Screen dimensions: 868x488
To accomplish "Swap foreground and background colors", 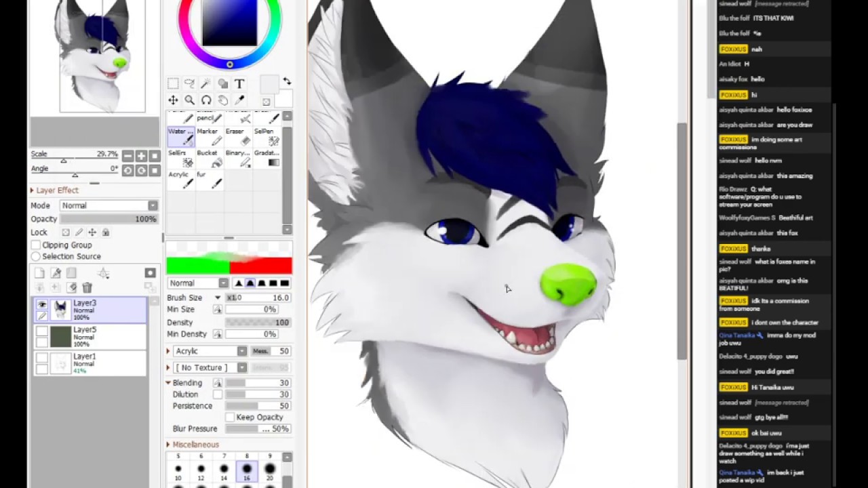I will (x=287, y=81).
